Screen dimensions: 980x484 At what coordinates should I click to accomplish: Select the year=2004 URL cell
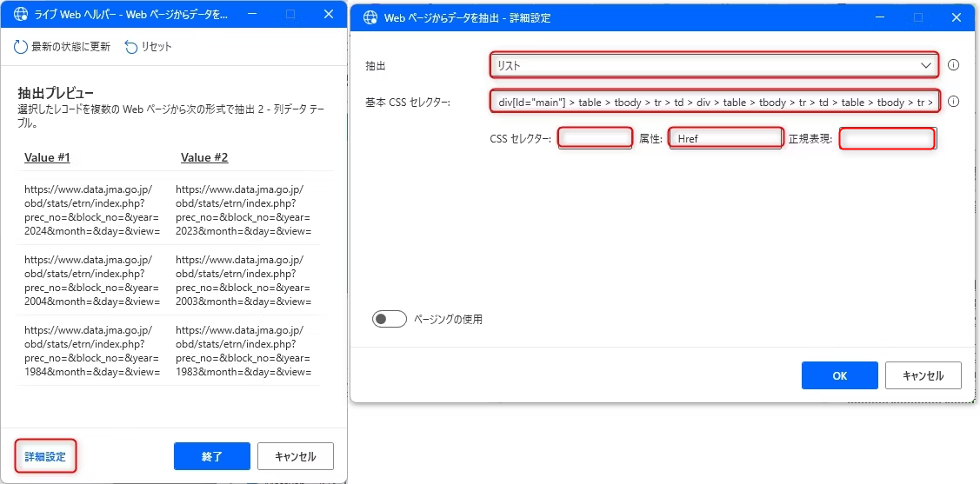click(92, 281)
